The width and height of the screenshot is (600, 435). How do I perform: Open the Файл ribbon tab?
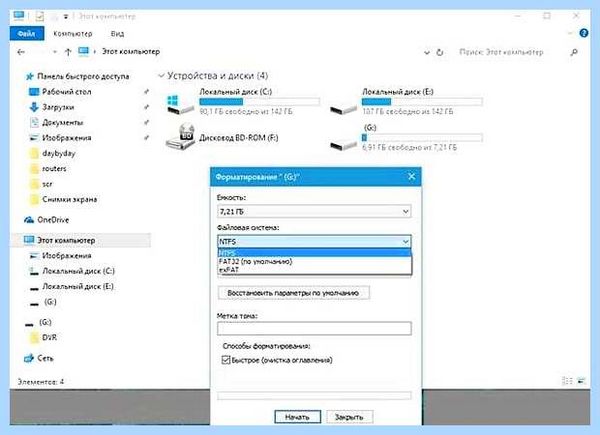27,34
